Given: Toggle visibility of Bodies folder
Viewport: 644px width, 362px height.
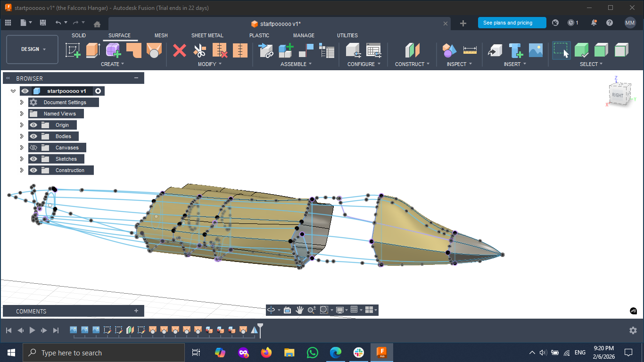Looking at the screenshot, I should click(x=33, y=136).
